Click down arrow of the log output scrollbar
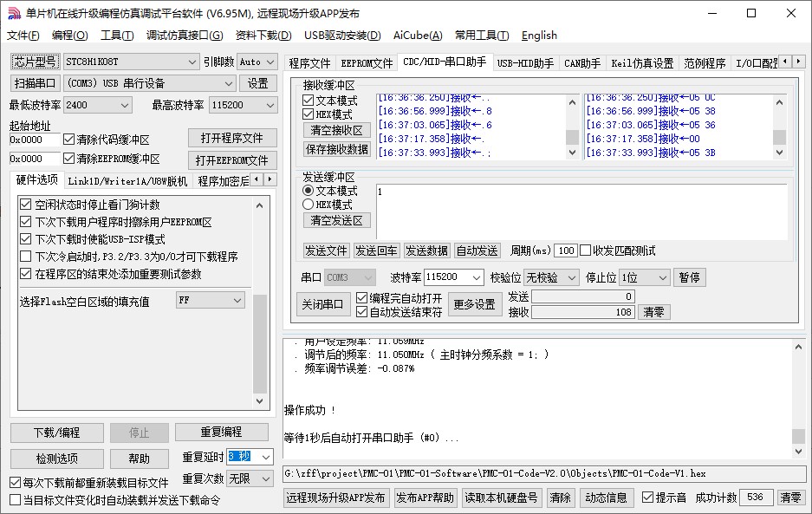The height and width of the screenshot is (514, 812). tap(798, 452)
